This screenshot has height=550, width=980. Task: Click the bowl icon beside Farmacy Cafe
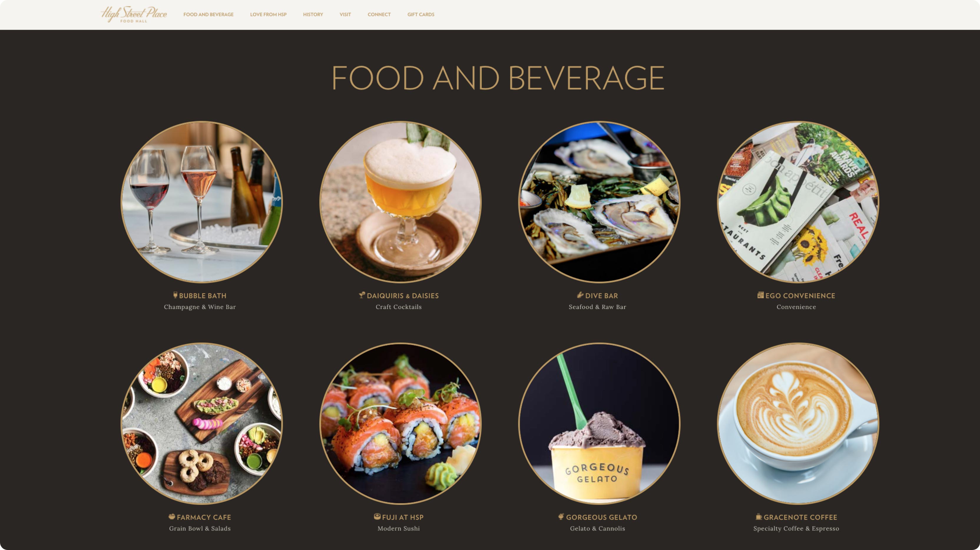172,516
